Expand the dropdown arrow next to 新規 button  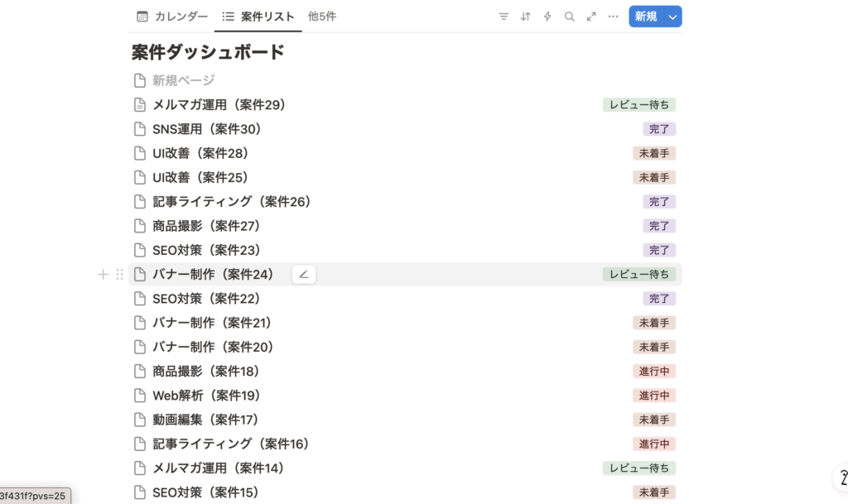click(672, 17)
